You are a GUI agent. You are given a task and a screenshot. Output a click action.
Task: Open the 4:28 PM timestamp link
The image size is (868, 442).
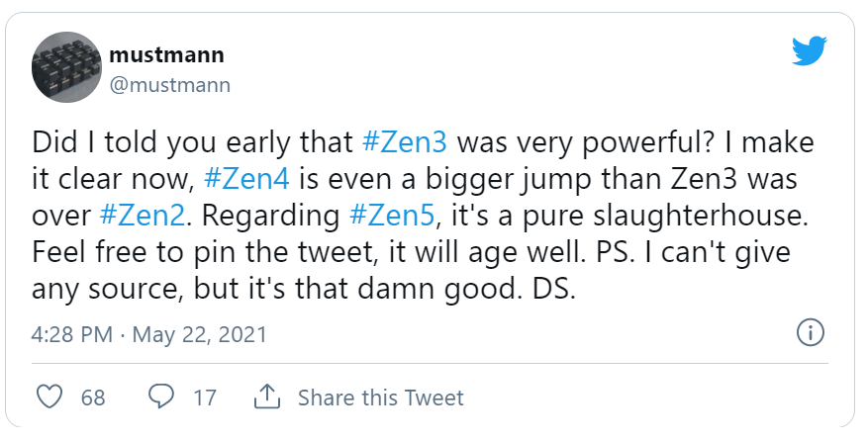72,334
